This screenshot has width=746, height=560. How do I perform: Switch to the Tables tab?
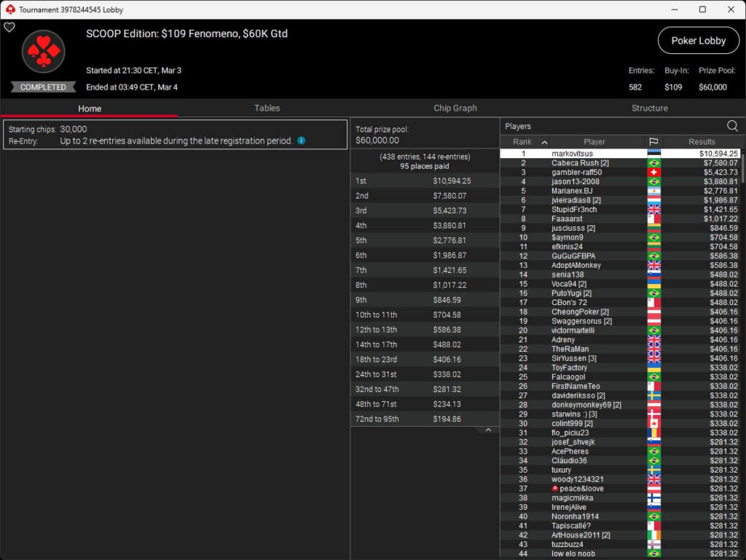267,108
